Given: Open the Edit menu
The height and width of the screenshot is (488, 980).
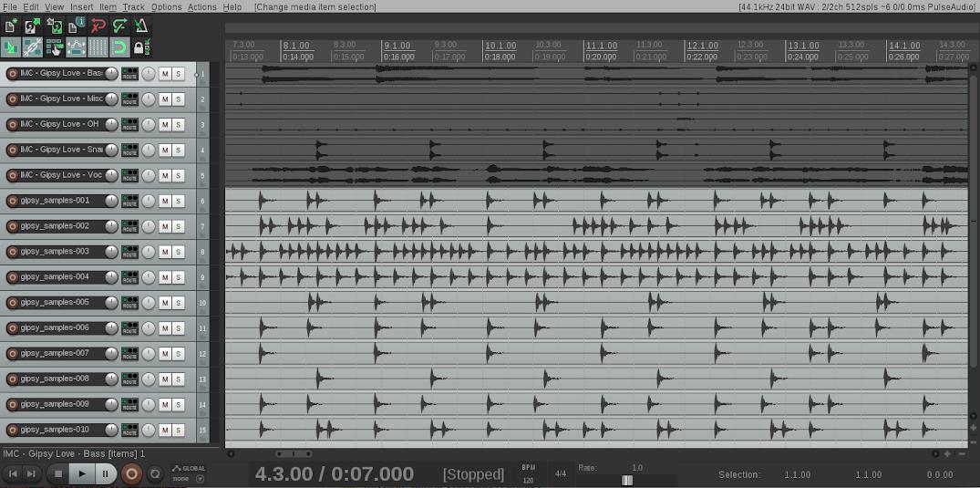Looking at the screenshot, I should pyautogui.click(x=31, y=7).
